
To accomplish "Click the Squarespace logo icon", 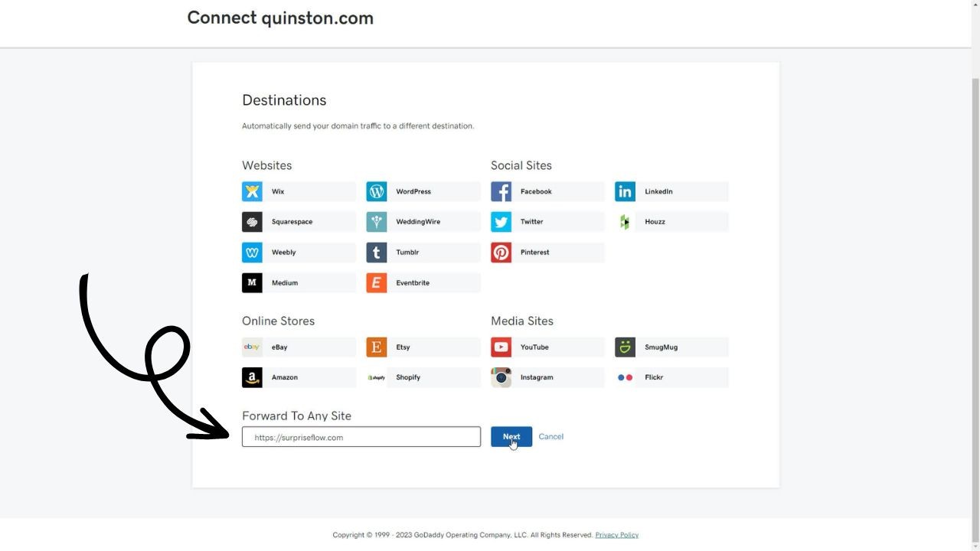I will click(x=252, y=222).
